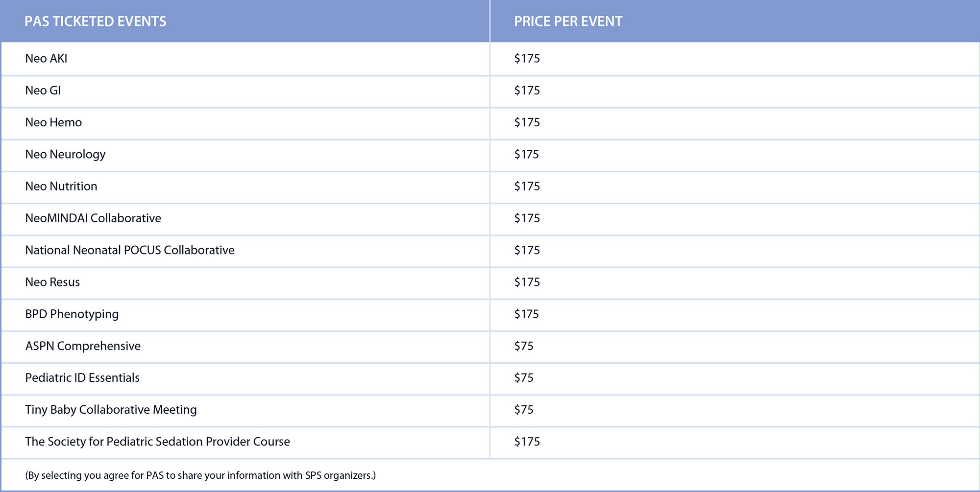
Task: Click the BPD Phenotyping event
Action: (x=72, y=314)
